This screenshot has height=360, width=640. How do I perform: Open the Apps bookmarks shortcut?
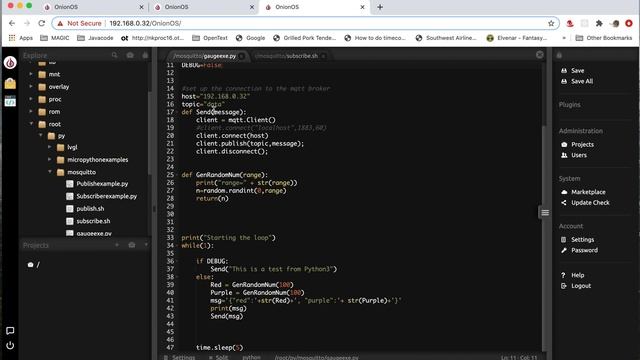(20, 38)
